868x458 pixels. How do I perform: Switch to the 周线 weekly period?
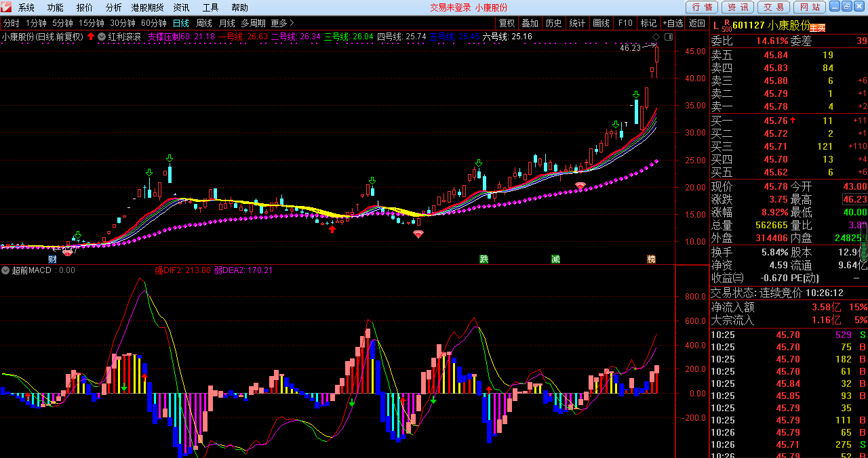click(204, 23)
